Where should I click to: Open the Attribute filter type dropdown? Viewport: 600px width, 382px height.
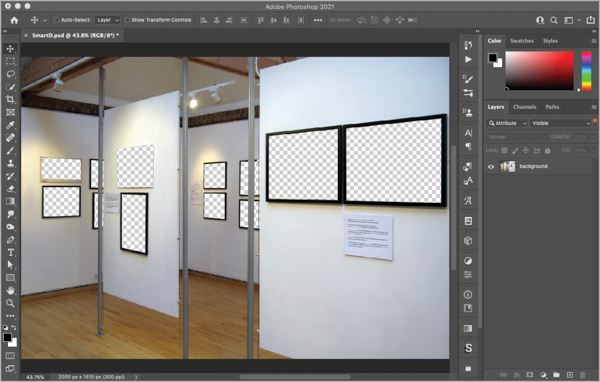(507, 123)
